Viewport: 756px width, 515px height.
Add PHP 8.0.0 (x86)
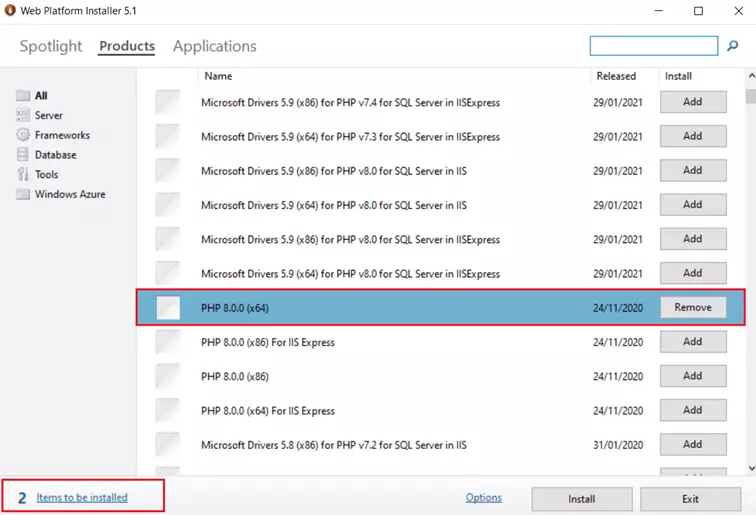(693, 376)
